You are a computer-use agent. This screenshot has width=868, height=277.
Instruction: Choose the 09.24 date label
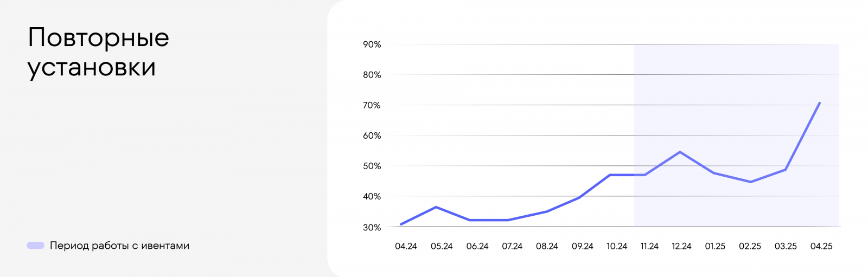coord(582,246)
